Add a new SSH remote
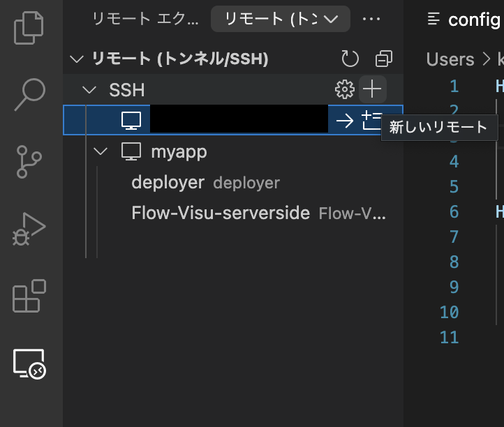The width and height of the screenshot is (504, 427). pos(373,89)
